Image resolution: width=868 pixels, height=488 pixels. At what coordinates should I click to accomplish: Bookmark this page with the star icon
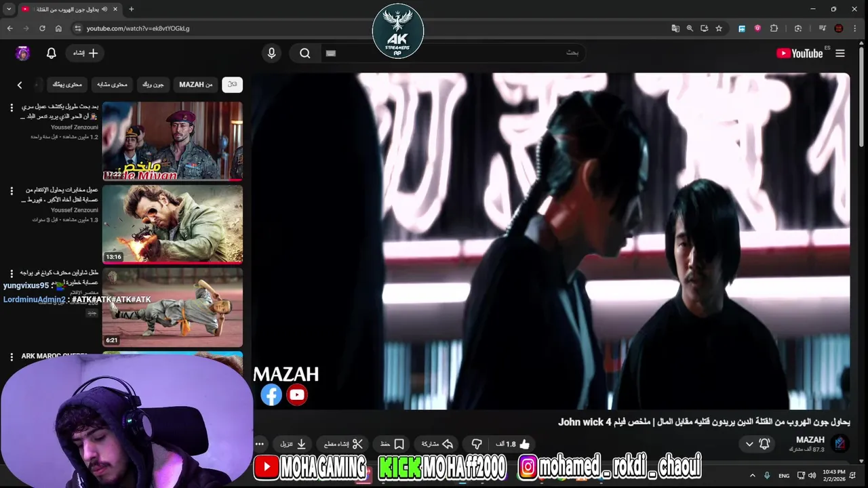tap(719, 28)
